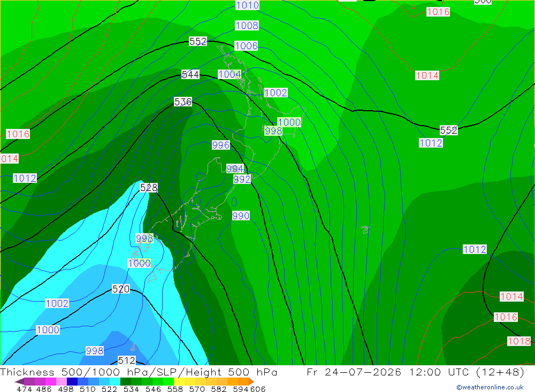This screenshot has width=535, height=392.
Task: Click the red 1018 isobar label
Action: (519, 341)
